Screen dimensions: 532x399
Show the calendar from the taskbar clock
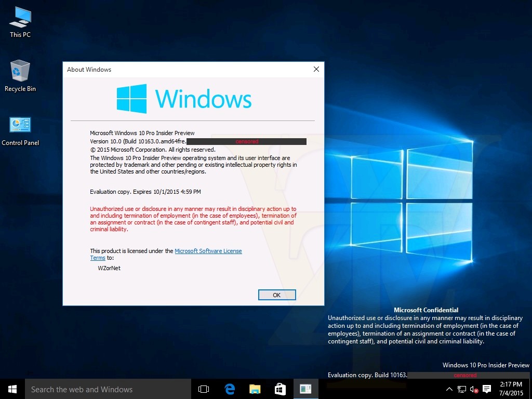(511, 389)
